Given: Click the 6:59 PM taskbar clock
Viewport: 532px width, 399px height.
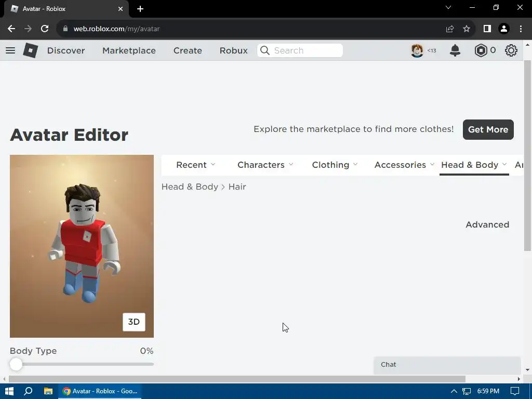Looking at the screenshot, I should (488, 391).
